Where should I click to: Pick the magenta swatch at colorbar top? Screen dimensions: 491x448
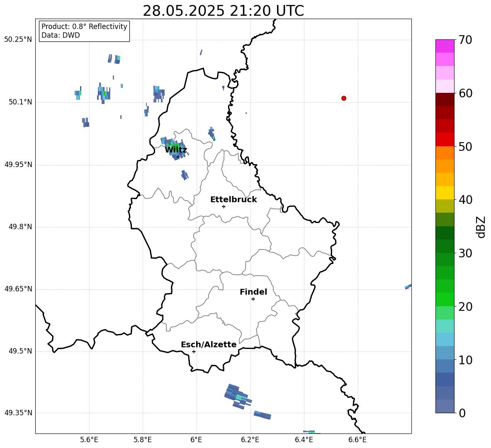tap(445, 46)
